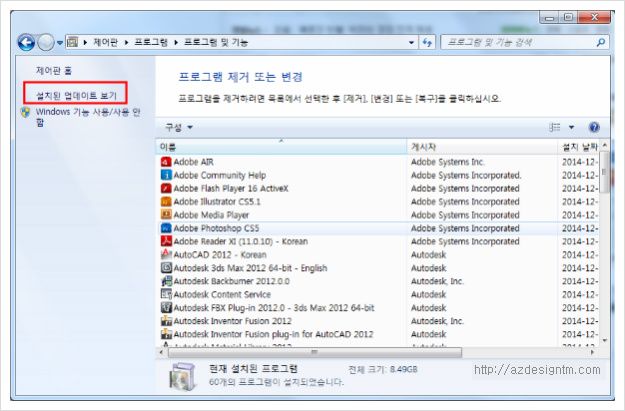Select 프로그램 breadcrumb in address bar
The image size is (625, 411).
(x=151, y=42)
